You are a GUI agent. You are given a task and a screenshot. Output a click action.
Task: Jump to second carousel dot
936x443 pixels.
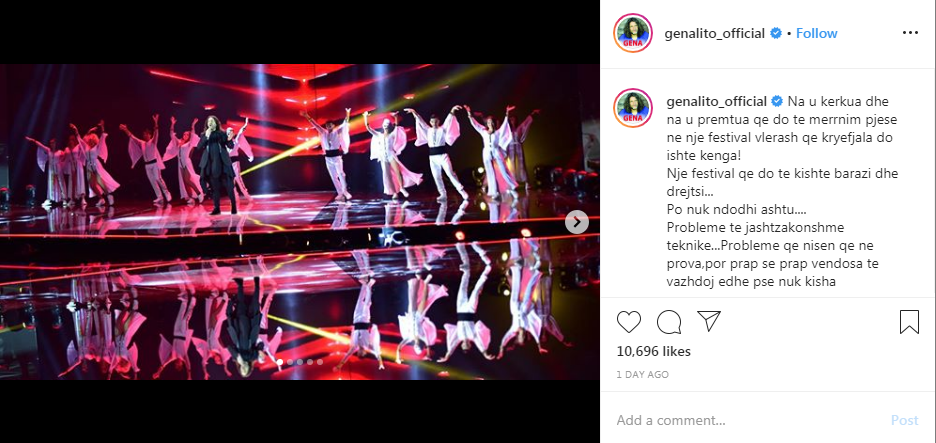[290, 362]
